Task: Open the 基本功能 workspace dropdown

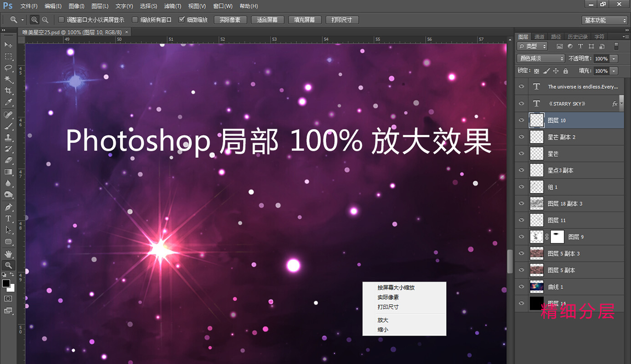Action: 605,20
